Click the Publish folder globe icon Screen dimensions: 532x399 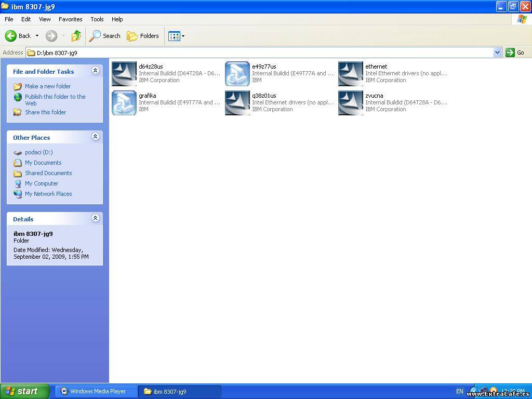pyautogui.click(x=17, y=97)
